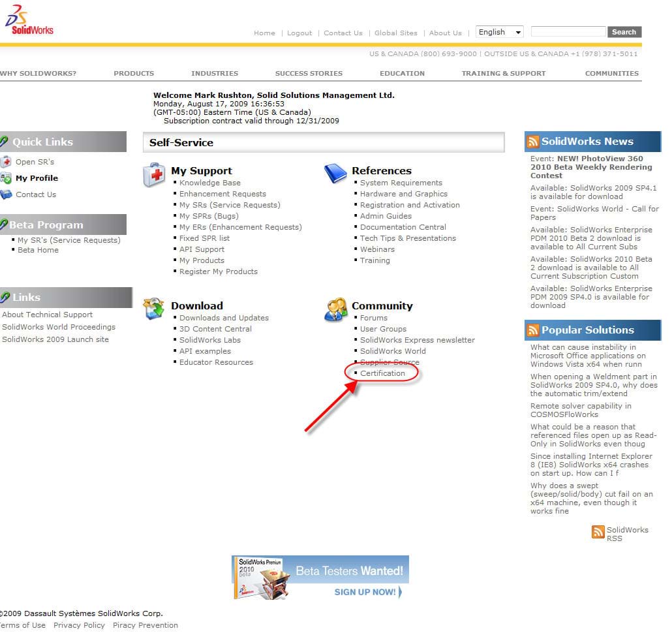Open the English language dropdown
Image resolution: width=672 pixels, height=635 pixels.
(500, 32)
